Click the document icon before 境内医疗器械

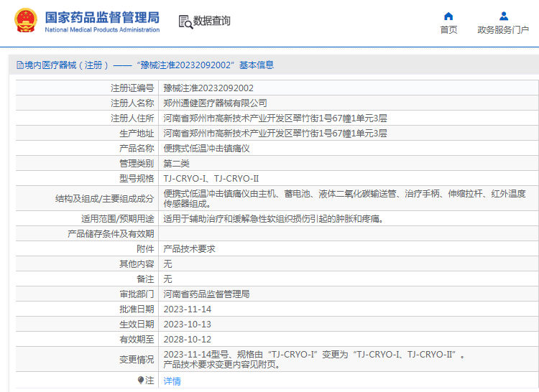tap(20, 65)
